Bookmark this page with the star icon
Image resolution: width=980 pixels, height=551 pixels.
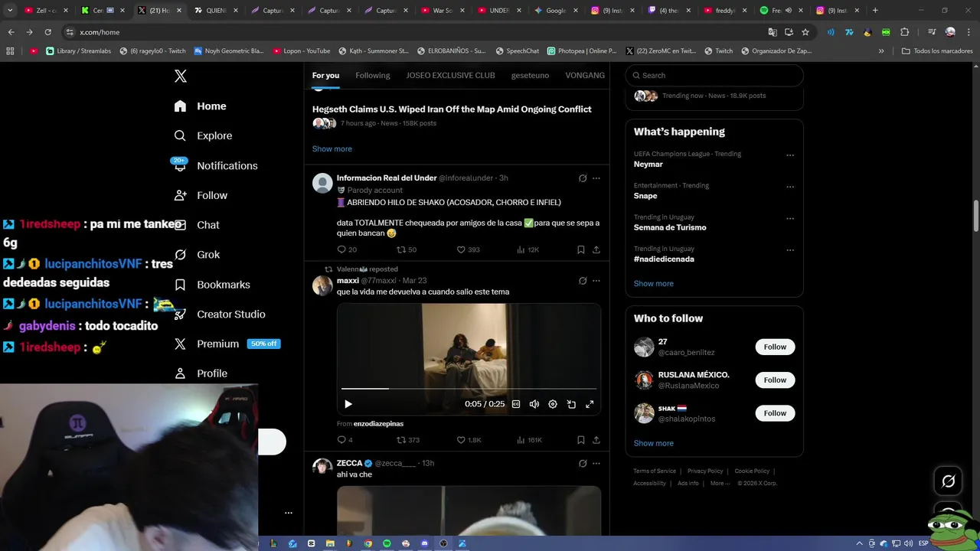point(805,32)
